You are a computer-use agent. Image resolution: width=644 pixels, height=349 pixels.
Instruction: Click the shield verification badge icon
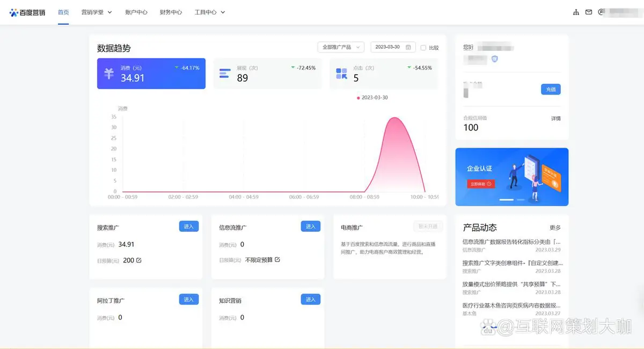(494, 59)
